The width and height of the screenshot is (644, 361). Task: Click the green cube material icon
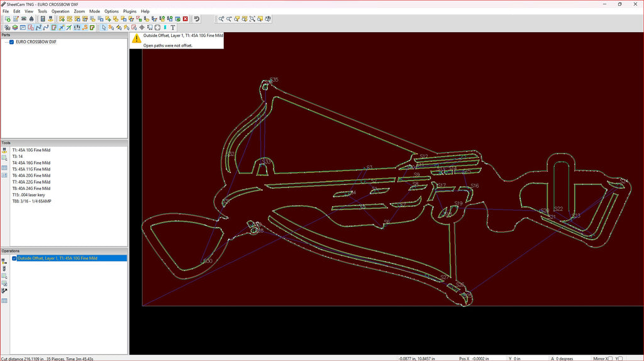(15, 28)
